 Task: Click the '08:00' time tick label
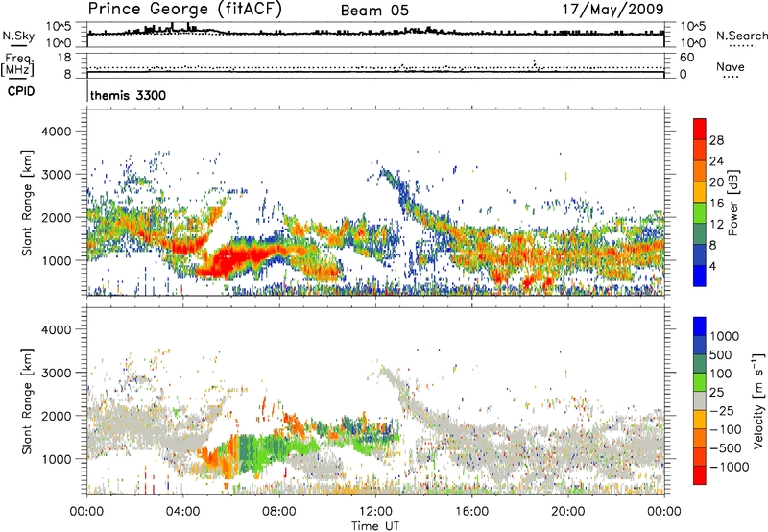(278, 512)
